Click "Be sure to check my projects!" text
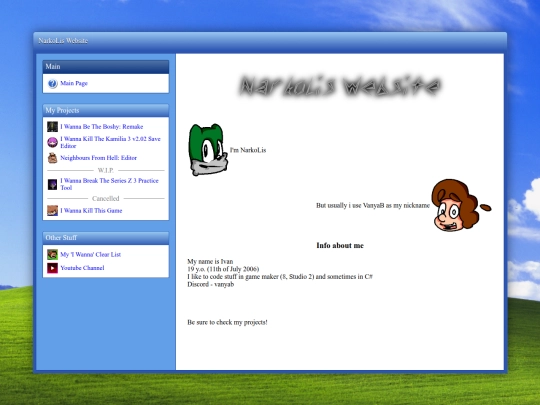Viewport: 540px width, 405px height. 227,322
